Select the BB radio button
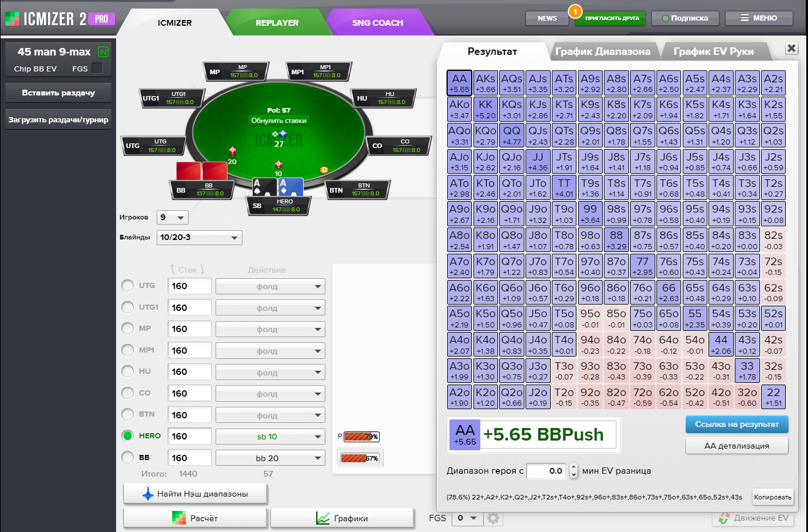The image size is (808, 532). click(x=128, y=457)
